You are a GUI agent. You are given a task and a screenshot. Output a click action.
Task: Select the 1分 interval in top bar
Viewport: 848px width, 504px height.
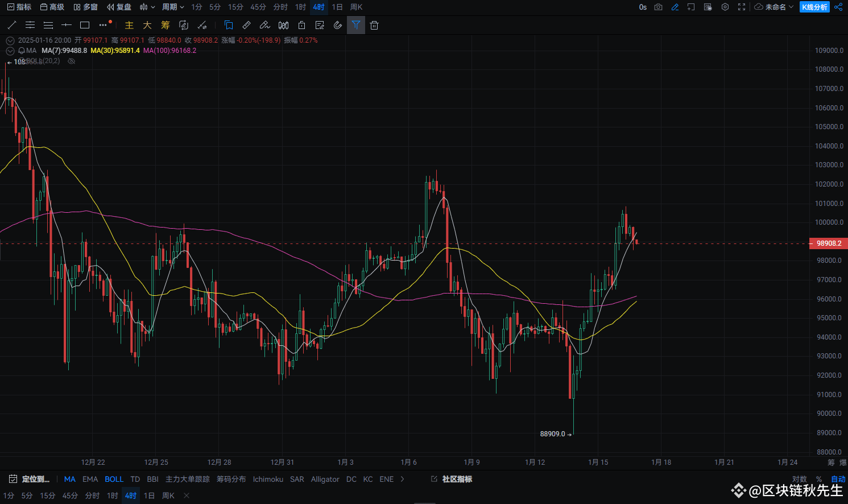coord(197,7)
